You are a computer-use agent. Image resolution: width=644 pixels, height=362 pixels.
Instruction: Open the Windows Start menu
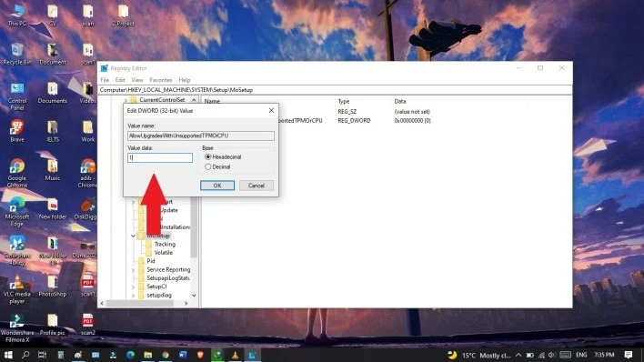pos(8,355)
